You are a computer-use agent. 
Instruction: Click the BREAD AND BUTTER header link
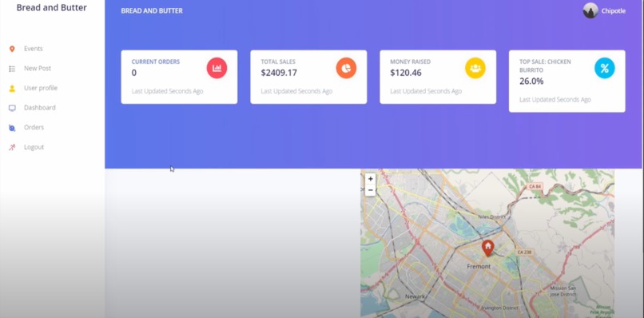point(152,10)
